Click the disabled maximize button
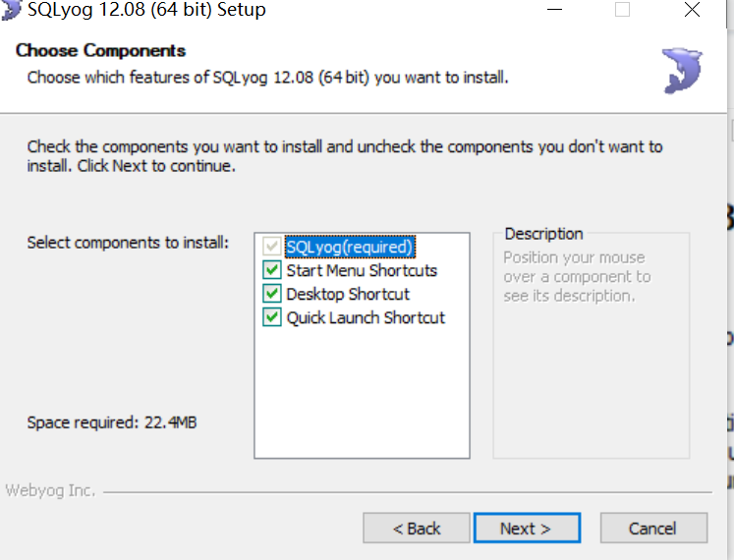 tap(622, 10)
